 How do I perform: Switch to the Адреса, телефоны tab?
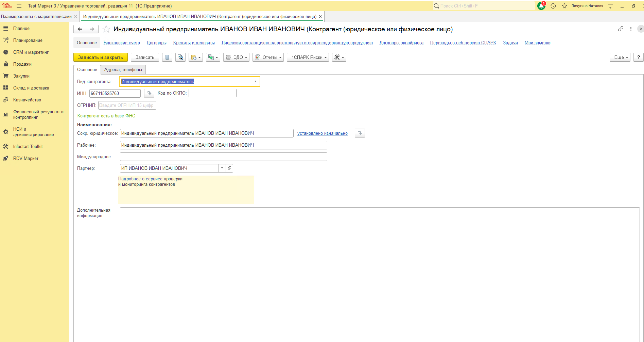(x=123, y=69)
